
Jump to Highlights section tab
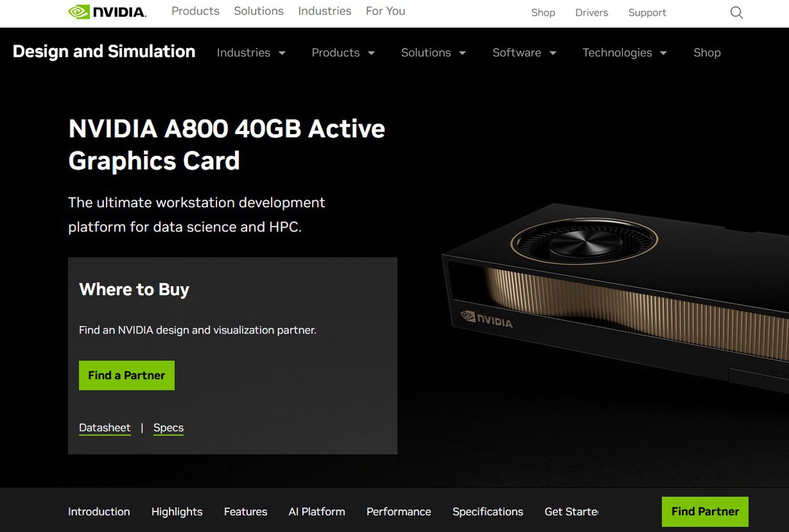177,512
